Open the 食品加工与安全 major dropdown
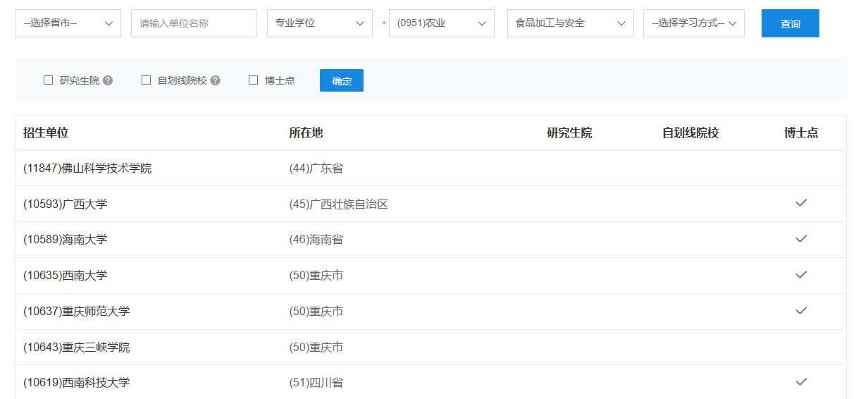The image size is (868, 399). coord(571,23)
